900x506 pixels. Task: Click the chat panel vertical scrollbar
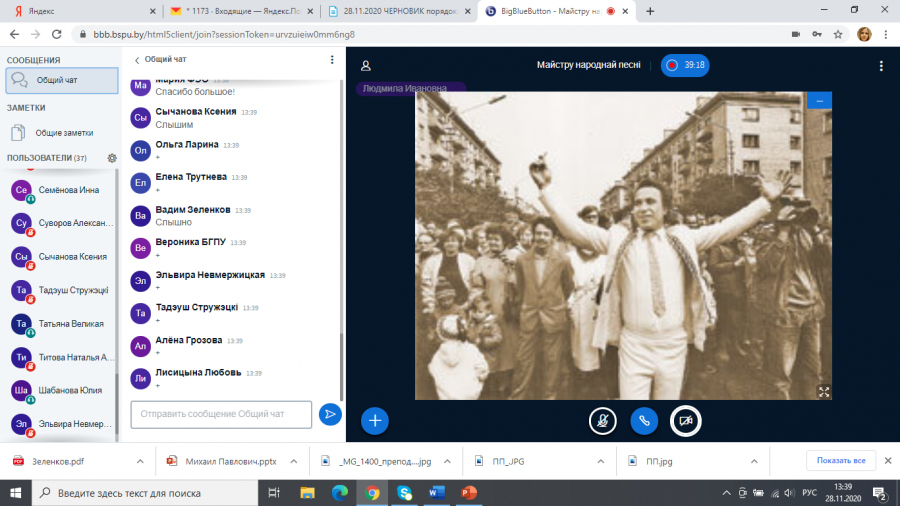pos(342,241)
